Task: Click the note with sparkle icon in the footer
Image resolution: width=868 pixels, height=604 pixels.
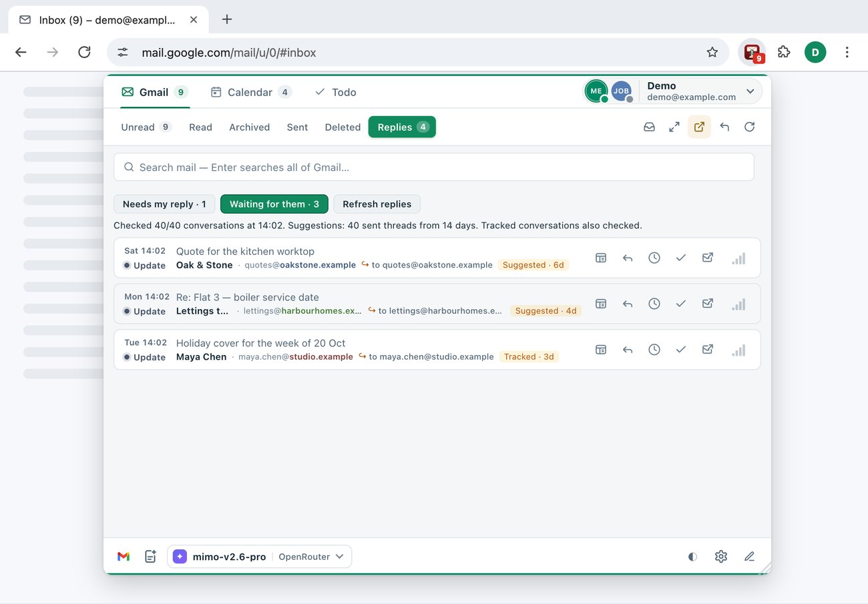Action: click(151, 557)
